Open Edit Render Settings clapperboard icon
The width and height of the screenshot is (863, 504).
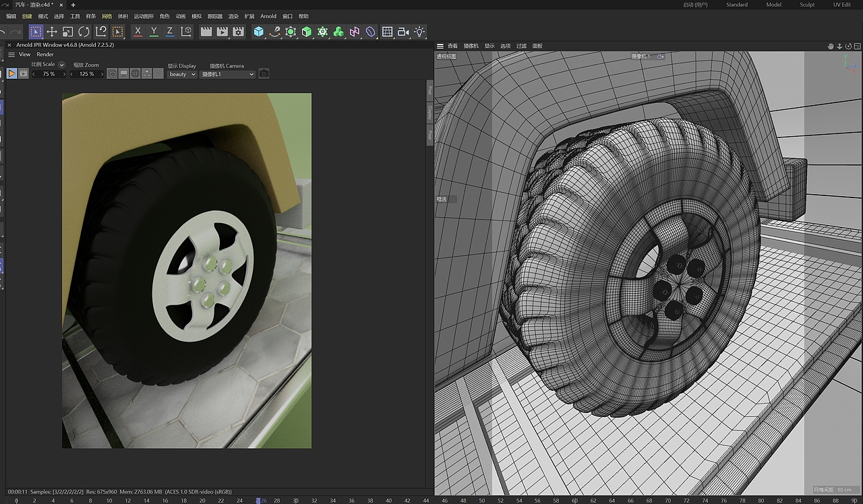coord(238,32)
